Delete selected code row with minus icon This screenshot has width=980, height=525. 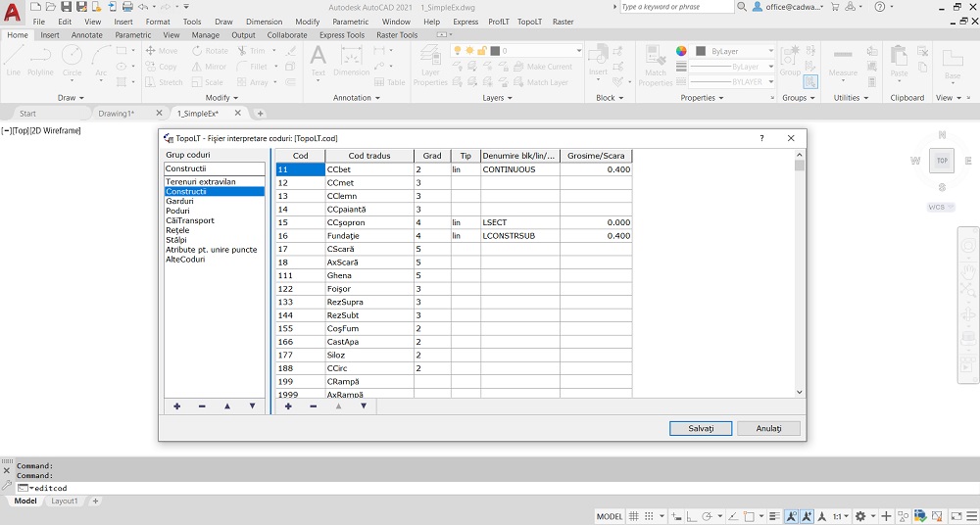click(314, 406)
